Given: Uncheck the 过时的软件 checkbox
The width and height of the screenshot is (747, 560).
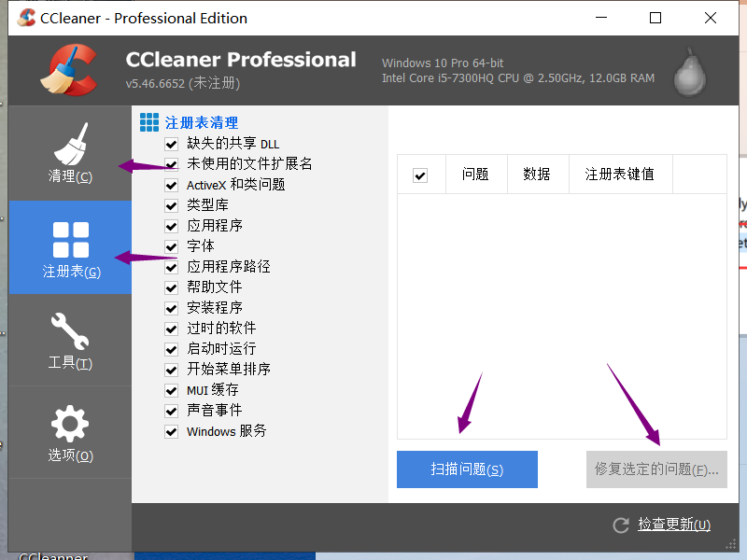Looking at the screenshot, I should click(172, 329).
